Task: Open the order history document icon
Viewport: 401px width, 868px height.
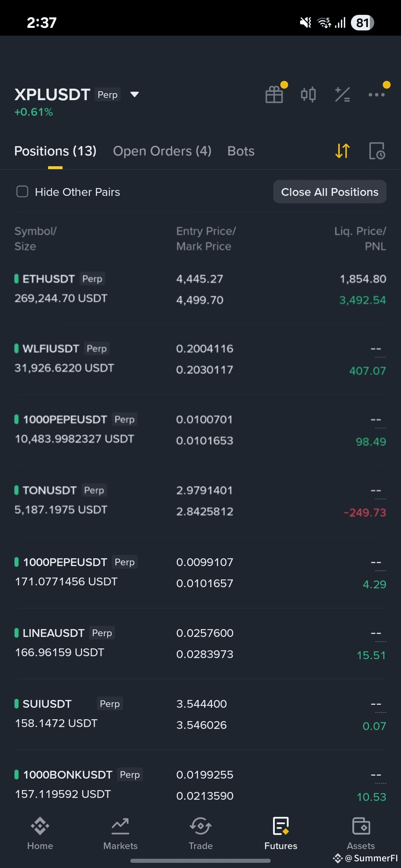Action: click(377, 151)
